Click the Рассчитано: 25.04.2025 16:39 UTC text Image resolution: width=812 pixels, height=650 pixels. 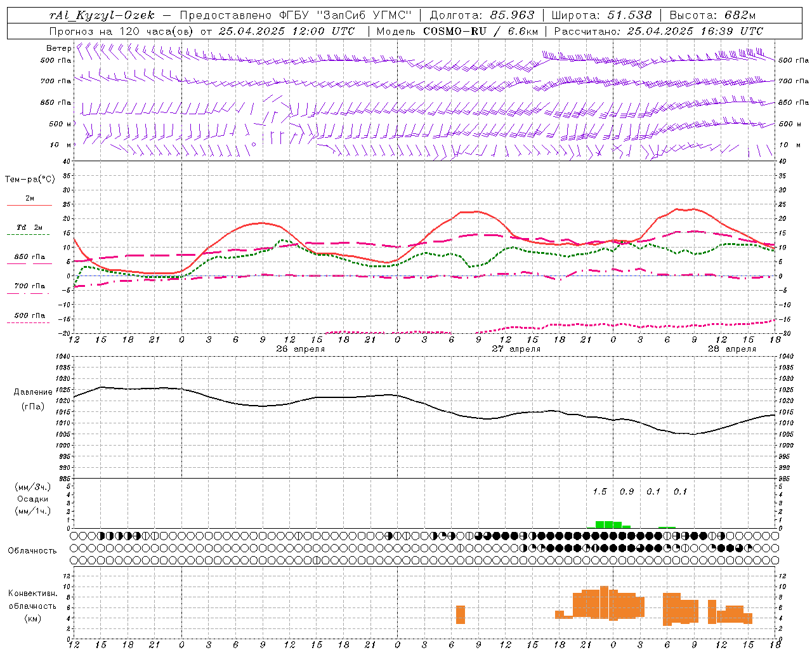[x=658, y=31]
